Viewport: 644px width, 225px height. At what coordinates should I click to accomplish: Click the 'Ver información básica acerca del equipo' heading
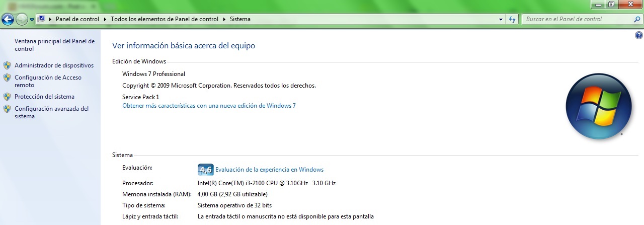184,46
